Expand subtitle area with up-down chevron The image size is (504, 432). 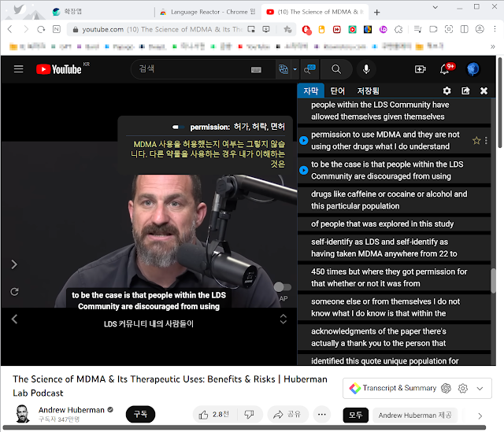pos(283,319)
